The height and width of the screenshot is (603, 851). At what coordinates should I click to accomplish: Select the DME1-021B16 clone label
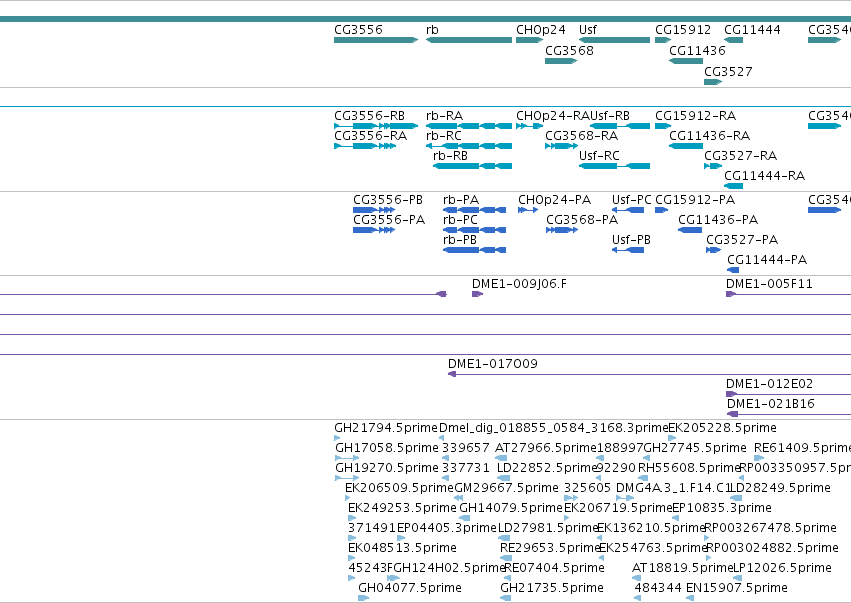(771, 404)
